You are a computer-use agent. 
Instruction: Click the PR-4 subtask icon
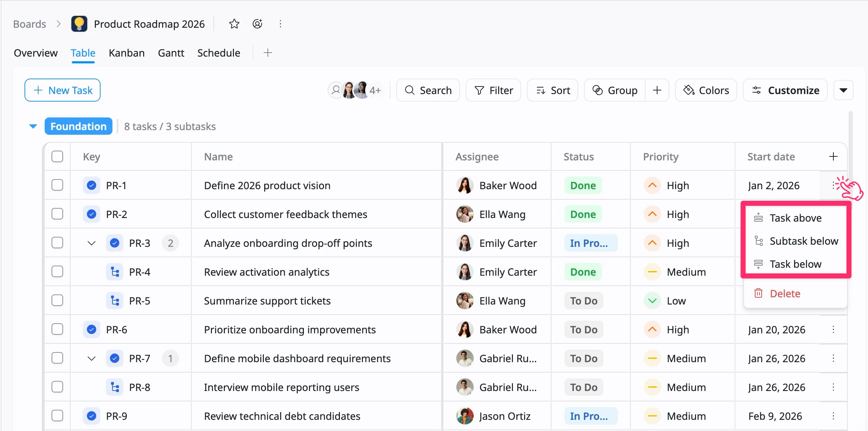pos(115,272)
